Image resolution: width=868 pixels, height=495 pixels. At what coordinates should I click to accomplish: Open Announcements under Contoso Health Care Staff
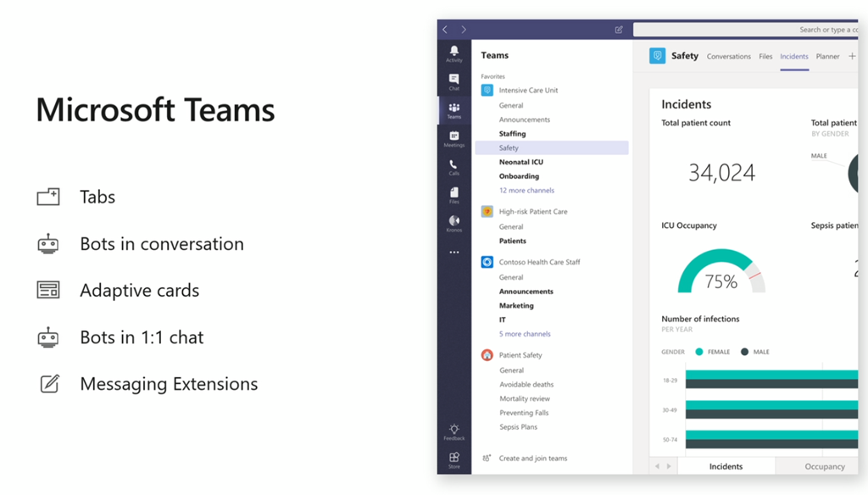tap(526, 292)
